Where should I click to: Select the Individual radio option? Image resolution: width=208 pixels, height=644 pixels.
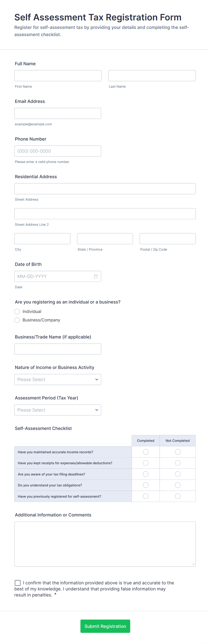(x=17, y=312)
